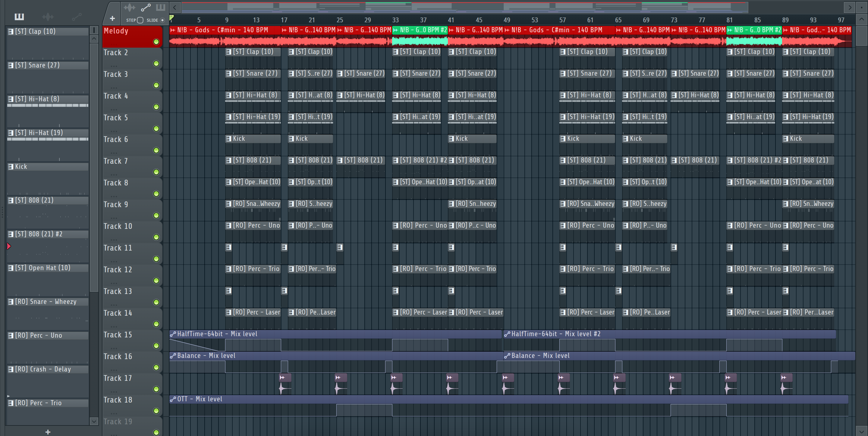Toggle the STEP editing mode

point(140,20)
